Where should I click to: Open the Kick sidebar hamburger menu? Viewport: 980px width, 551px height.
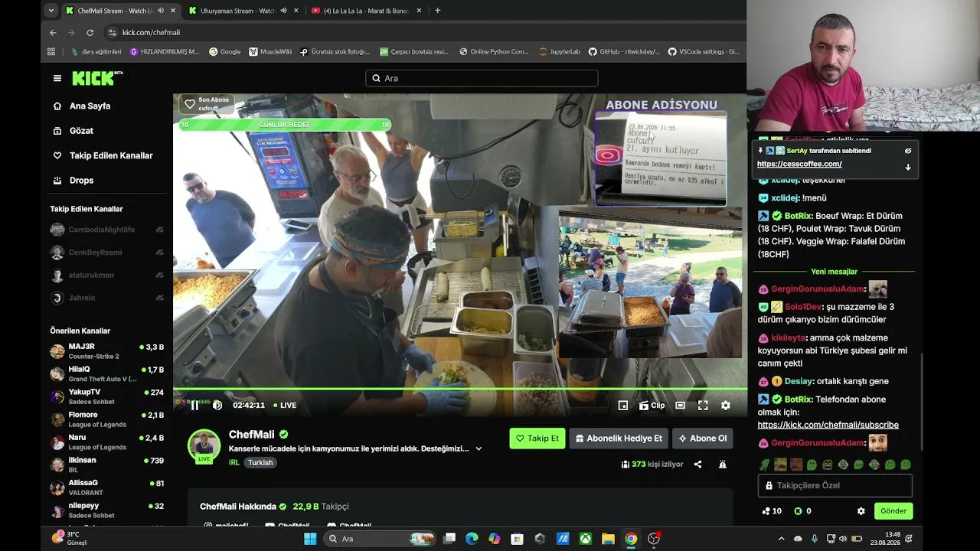tap(57, 78)
